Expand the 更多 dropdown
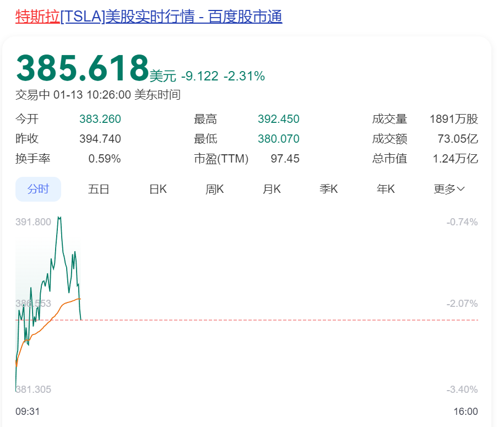 (449, 190)
